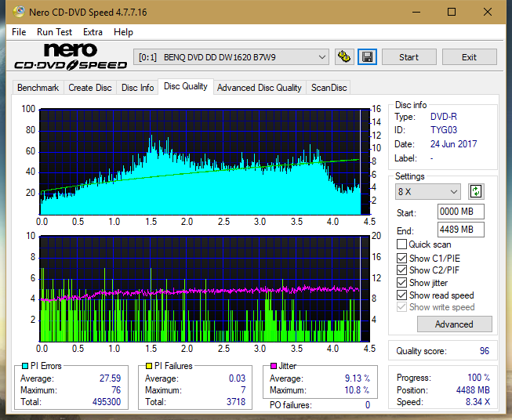Click the Start position field 0000 MB

pos(461,212)
